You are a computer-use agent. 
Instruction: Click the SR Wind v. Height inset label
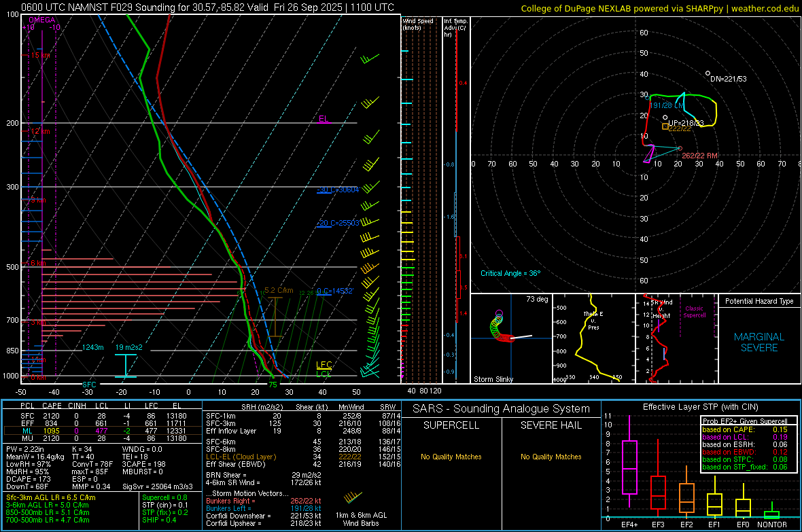pos(662,309)
